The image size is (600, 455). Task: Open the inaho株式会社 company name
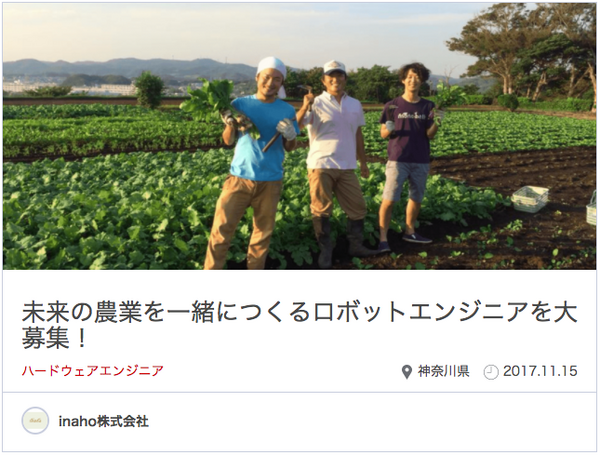[x=103, y=421]
